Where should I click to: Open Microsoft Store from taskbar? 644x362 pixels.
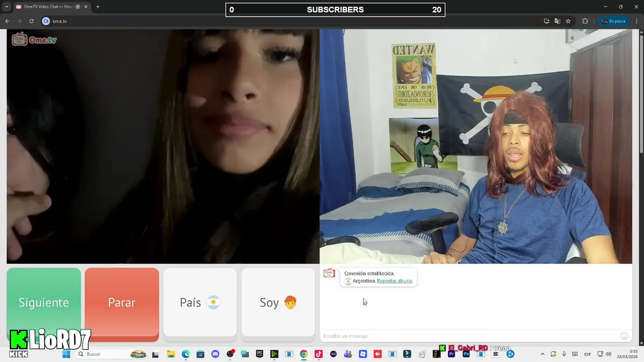click(200, 354)
